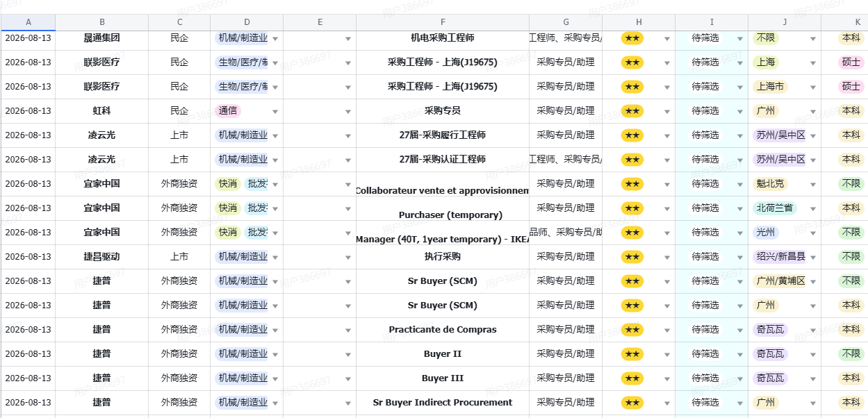Click the 北荷兰省 location tag
868x418 pixels.
coord(775,208)
